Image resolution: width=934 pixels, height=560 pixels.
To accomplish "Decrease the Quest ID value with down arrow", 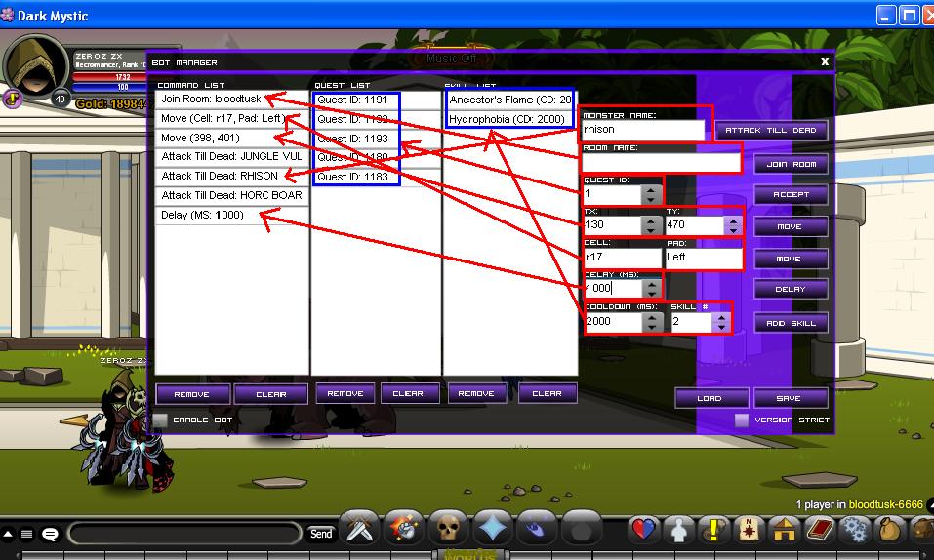I will point(650,199).
